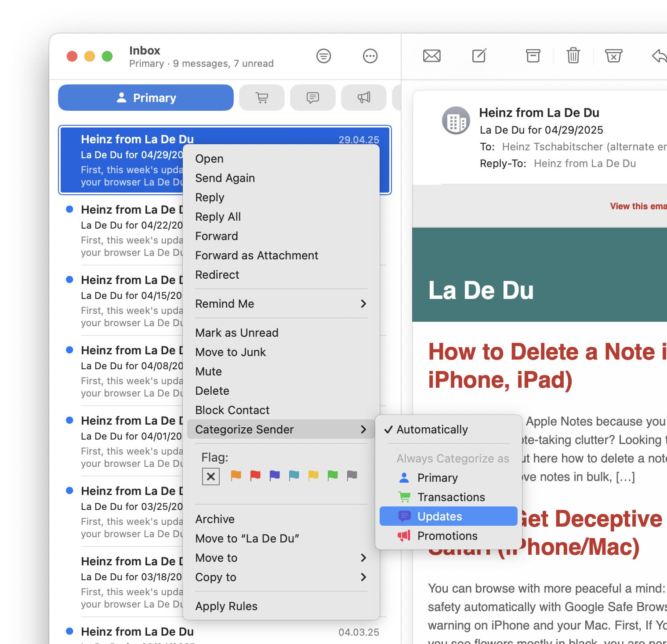Clear flag with the X box
The image size is (667, 644).
click(211, 476)
